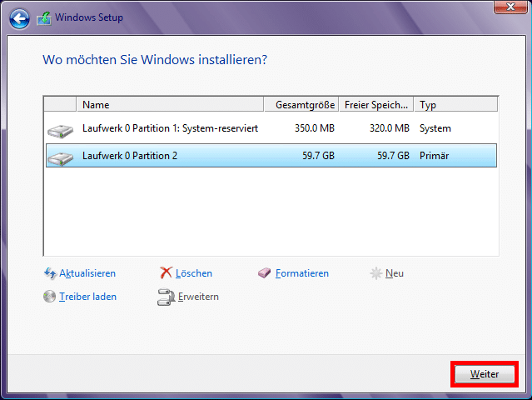Open the Aktualisieren link
The image size is (532, 400).
coord(87,273)
